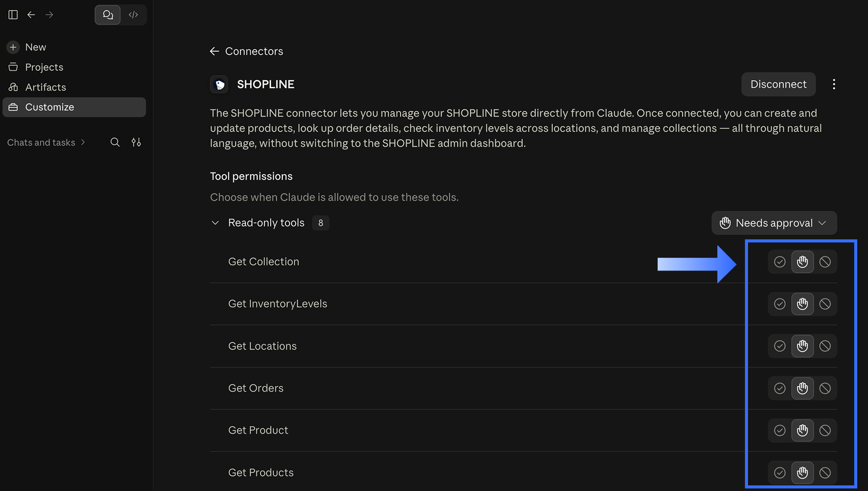This screenshot has height=491, width=868.
Task: Switch to the chat mode tab
Action: tap(108, 15)
